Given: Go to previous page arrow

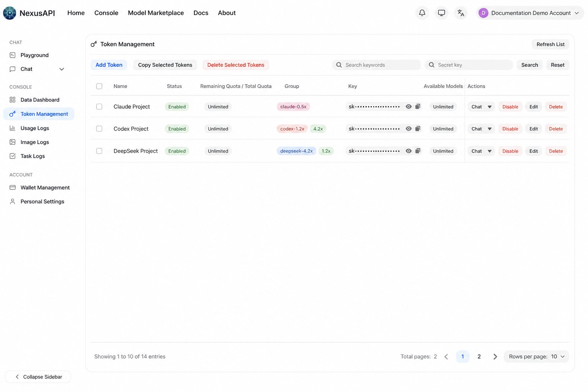Looking at the screenshot, I should pos(446,357).
